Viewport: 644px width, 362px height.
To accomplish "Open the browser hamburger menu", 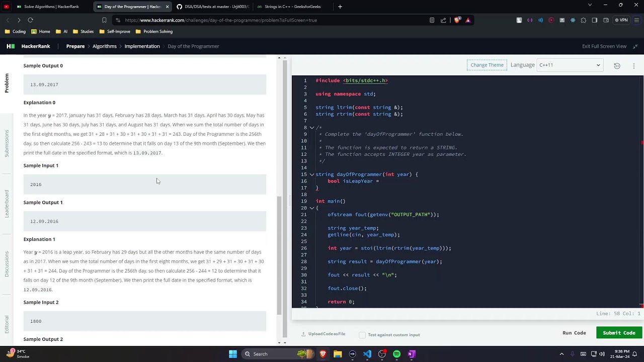I will pos(636,20).
